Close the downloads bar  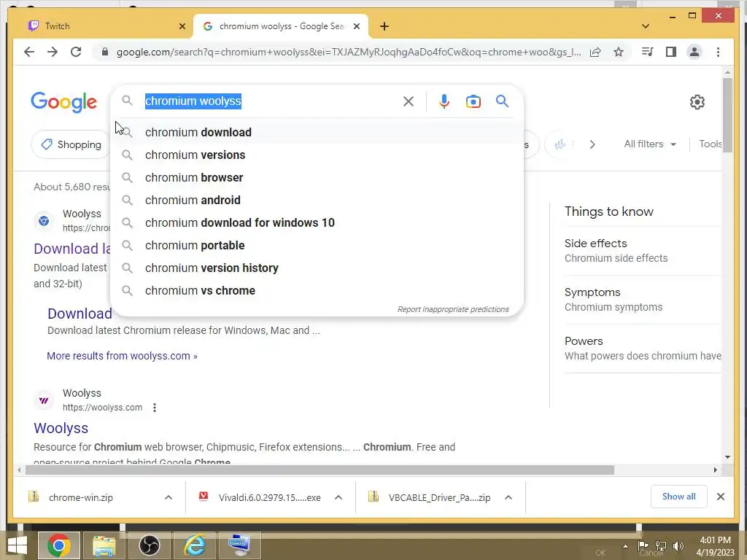(x=720, y=497)
